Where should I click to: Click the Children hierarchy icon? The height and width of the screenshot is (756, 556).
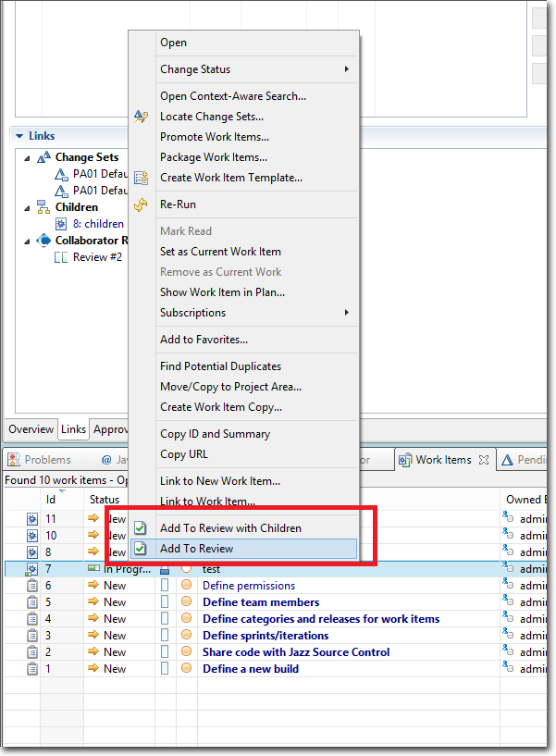[x=43, y=207]
